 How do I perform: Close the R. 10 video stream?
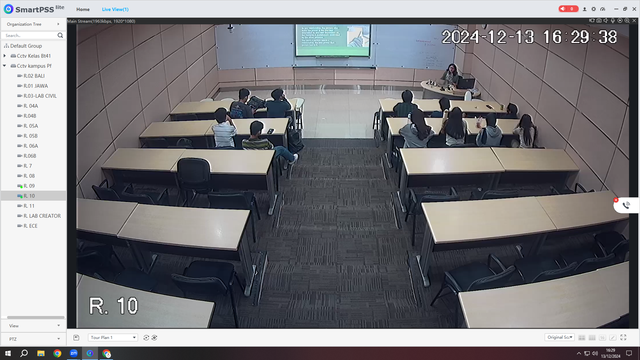634,20
